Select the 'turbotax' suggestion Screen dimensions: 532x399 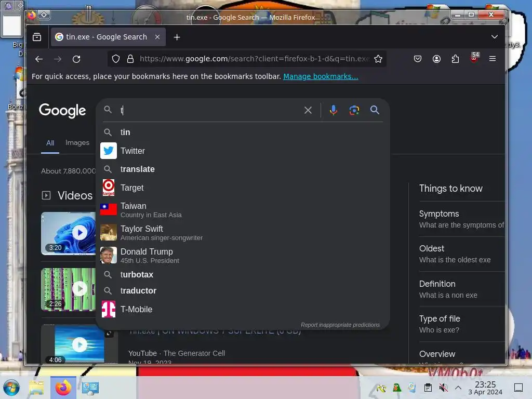click(243, 274)
